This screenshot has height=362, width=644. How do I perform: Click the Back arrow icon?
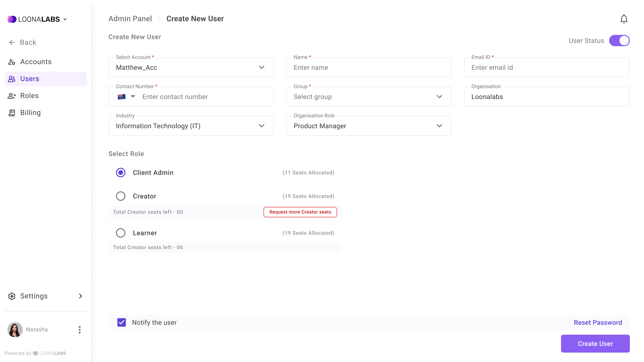(x=12, y=42)
